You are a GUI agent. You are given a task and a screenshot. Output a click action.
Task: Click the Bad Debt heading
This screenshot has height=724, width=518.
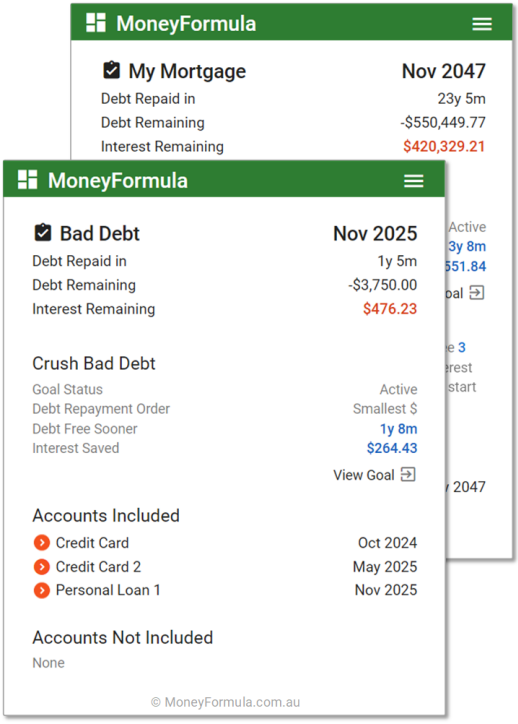tap(100, 233)
